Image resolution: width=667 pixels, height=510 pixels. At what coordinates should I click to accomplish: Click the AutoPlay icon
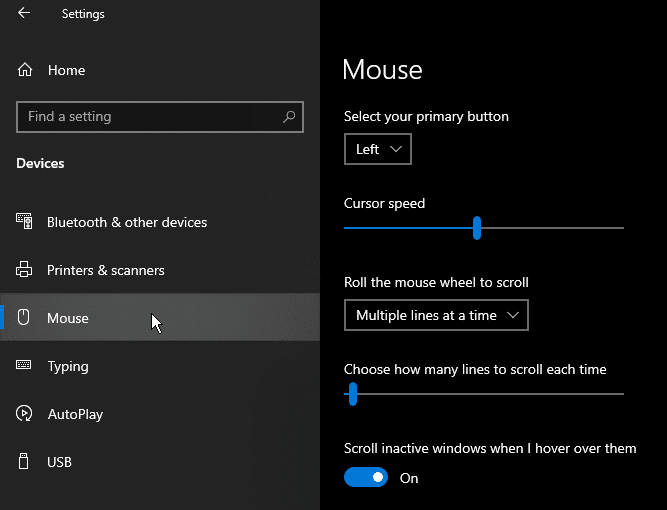pos(24,413)
